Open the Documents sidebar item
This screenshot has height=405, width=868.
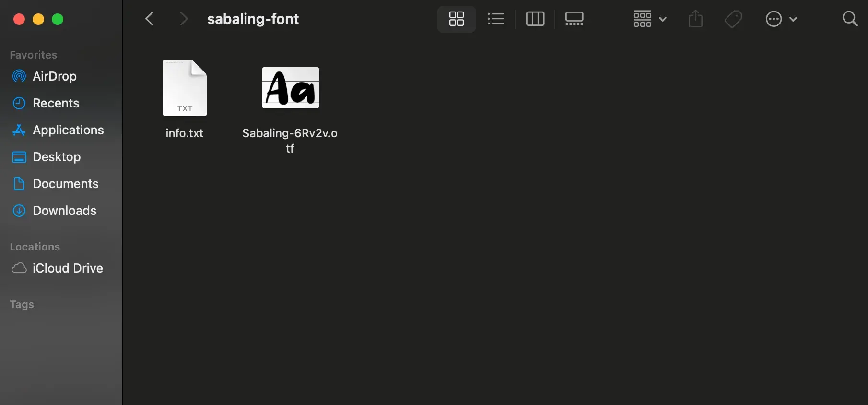tap(65, 184)
